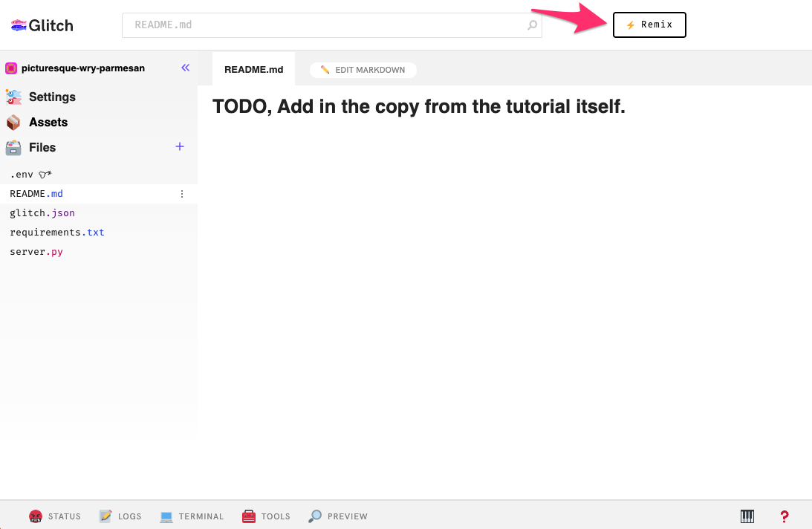This screenshot has height=529, width=812.
Task: Open the README.md options menu
Action: pos(182,193)
